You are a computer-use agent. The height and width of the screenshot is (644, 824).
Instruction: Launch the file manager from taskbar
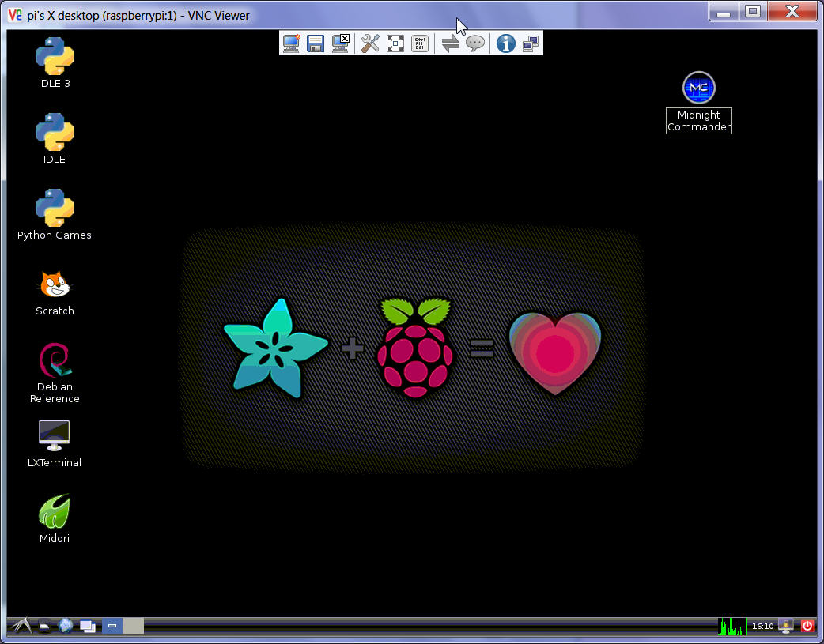click(45, 626)
